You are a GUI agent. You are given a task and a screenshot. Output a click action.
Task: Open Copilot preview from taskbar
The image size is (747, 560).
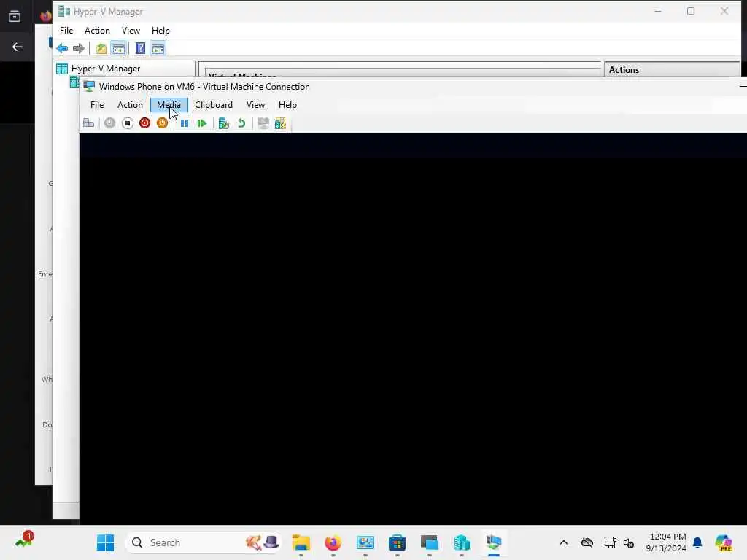click(x=724, y=542)
